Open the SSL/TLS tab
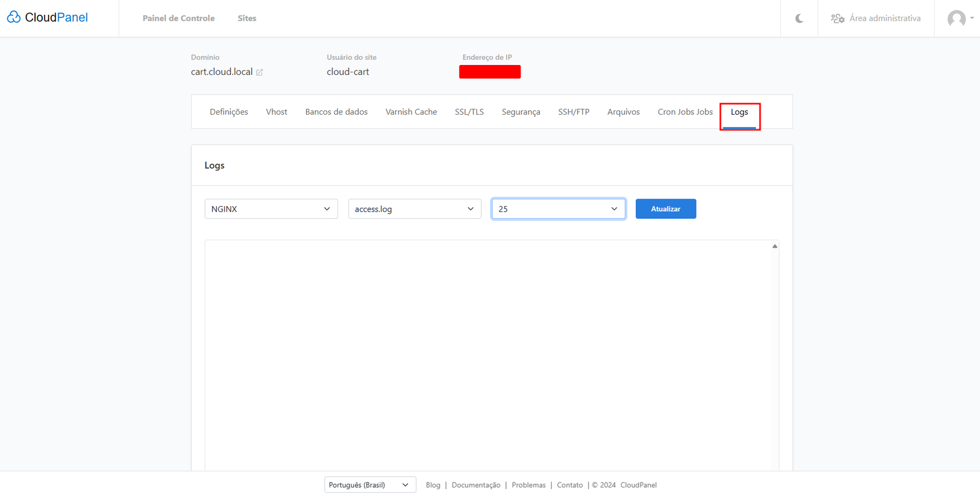Viewport: 980px width, 496px height. click(469, 112)
